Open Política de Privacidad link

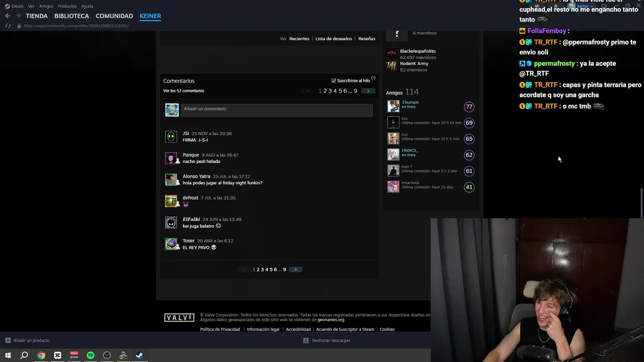click(220, 329)
